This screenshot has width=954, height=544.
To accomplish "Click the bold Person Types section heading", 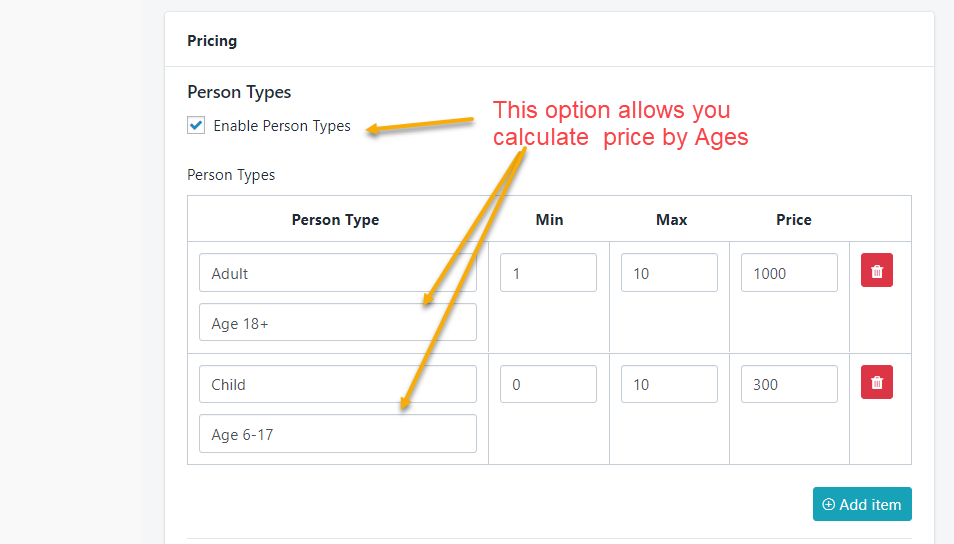I will point(239,92).
